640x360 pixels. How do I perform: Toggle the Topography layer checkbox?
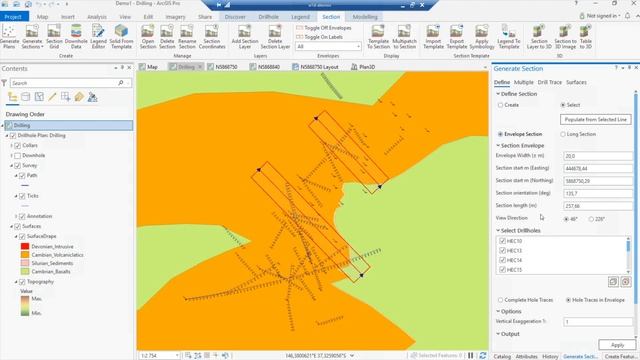tap(22, 282)
